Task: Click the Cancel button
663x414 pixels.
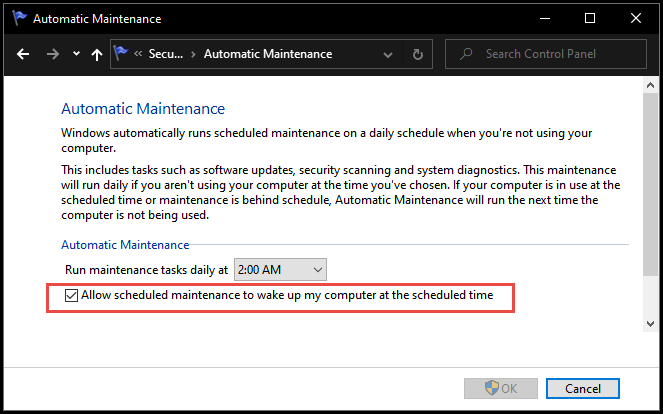Action: tap(583, 388)
